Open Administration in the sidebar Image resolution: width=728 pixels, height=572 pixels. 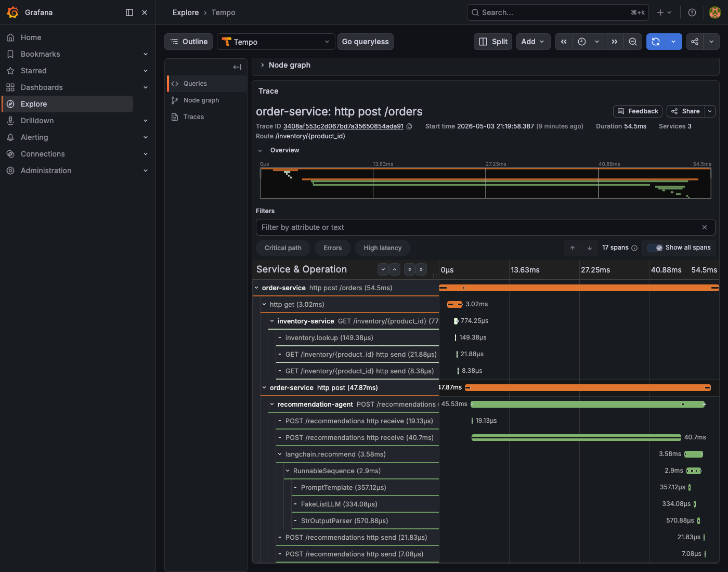click(46, 171)
